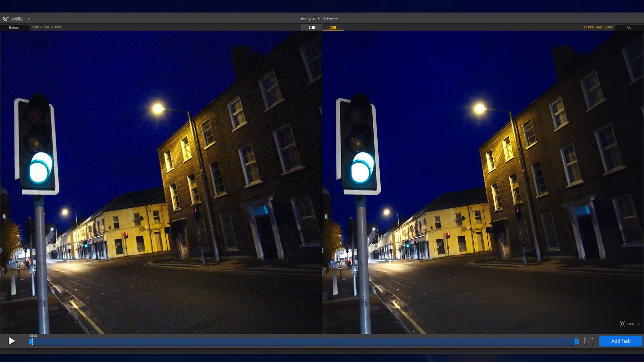Set mark-in with left bracket icon

click(x=585, y=341)
